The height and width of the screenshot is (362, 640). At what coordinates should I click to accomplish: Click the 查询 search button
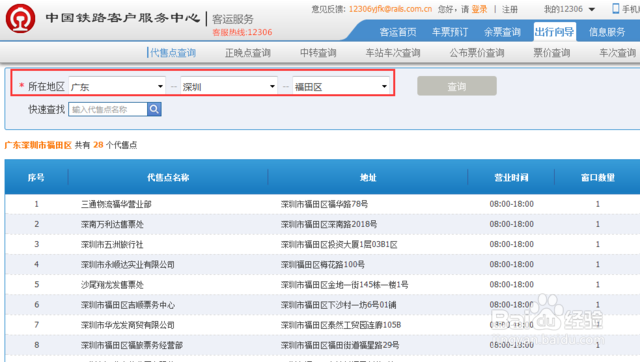tap(457, 86)
